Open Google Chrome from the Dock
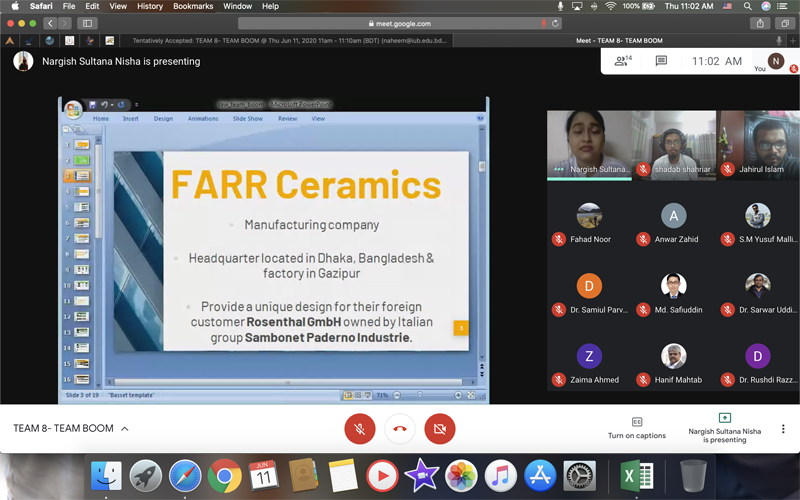 click(224, 476)
